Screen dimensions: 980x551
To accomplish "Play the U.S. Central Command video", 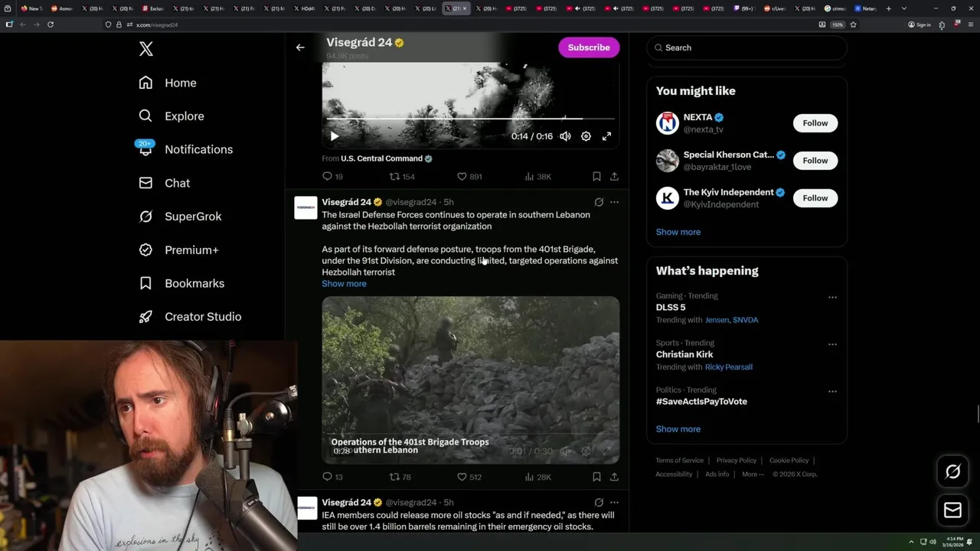I will (335, 136).
